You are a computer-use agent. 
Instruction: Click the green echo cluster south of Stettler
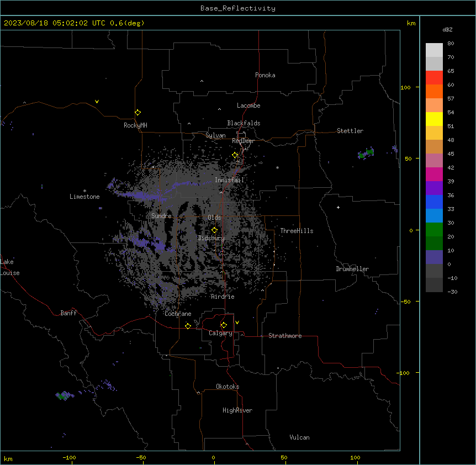coord(366,152)
